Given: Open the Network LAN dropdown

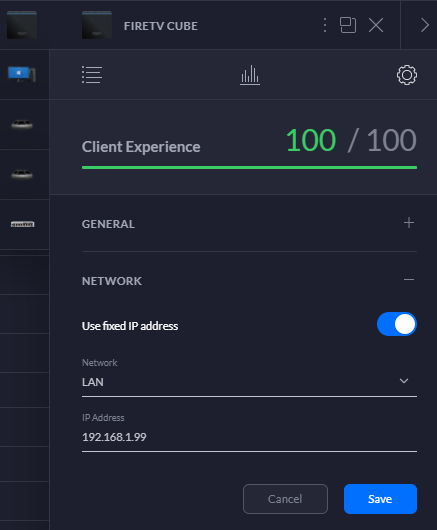Looking at the screenshot, I should click(x=249, y=382).
